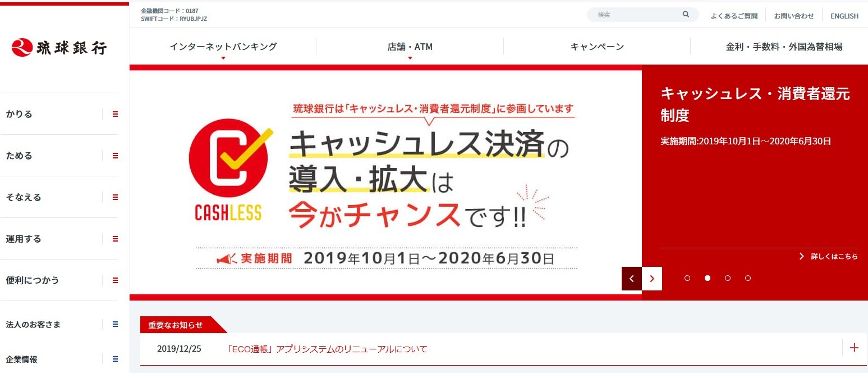Open the 法人のお客さま hamburger menu icon
Screen dimensions: 868x373
pyautogui.click(x=115, y=324)
